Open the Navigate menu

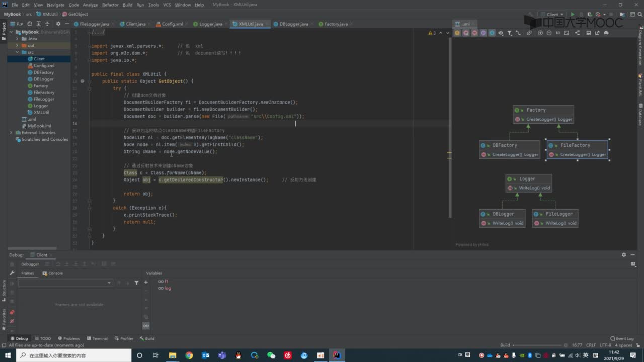[x=56, y=5]
